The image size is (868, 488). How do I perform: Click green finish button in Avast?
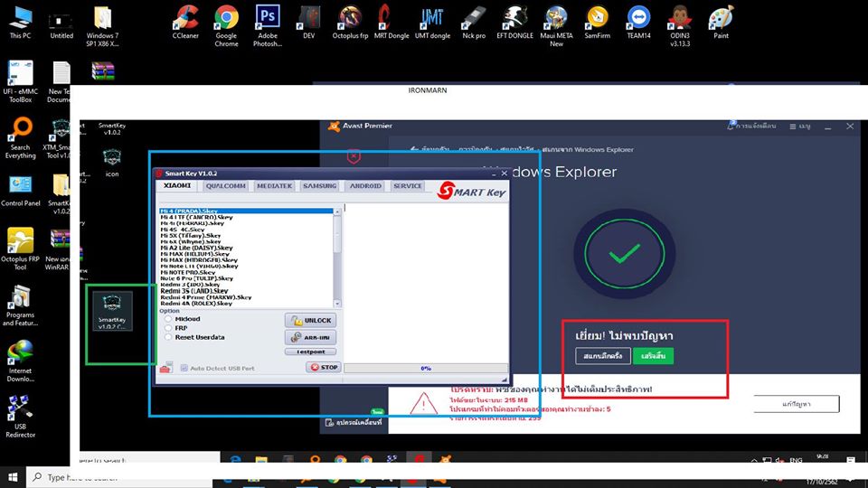(x=653, y=356)
